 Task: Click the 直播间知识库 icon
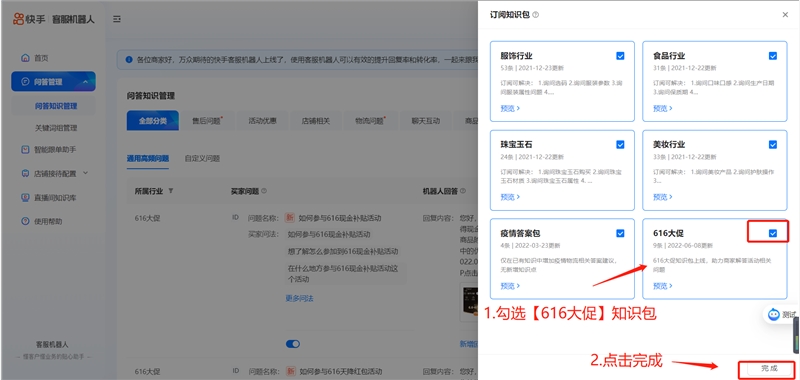coord(25,197)
